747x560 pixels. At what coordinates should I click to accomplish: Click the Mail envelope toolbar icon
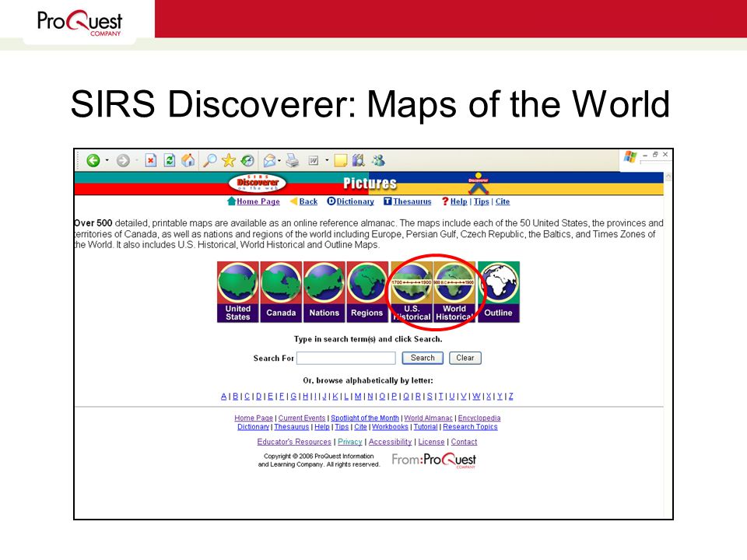pos(269,160)
